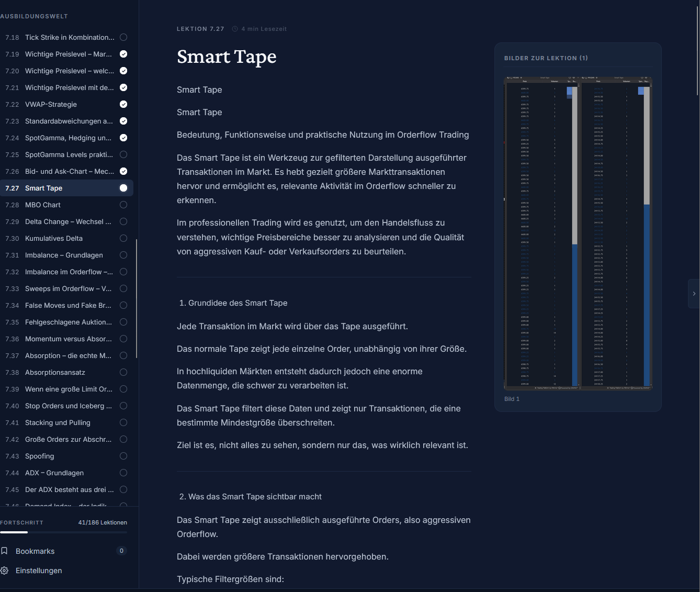Open Einstellungen gear icon
This screenshot has width=700, height=592.
[x=4, y=571]
